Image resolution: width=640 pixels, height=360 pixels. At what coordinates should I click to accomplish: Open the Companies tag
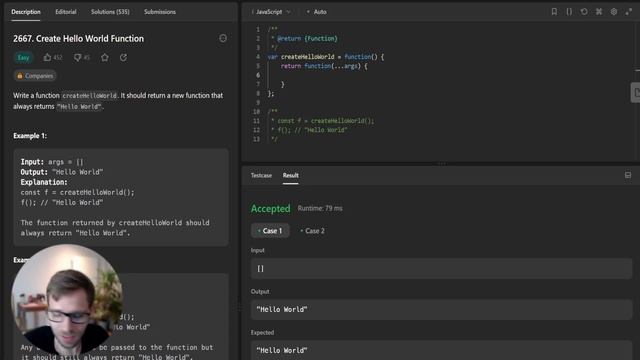point(35,76)
